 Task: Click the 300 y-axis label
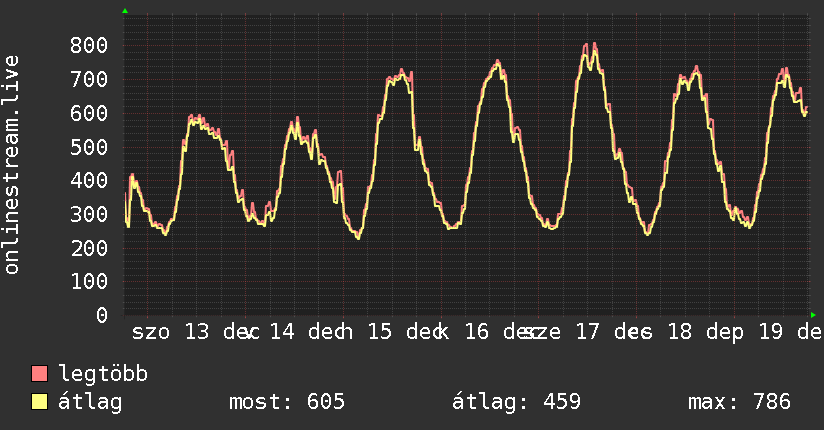click(89, 214)
